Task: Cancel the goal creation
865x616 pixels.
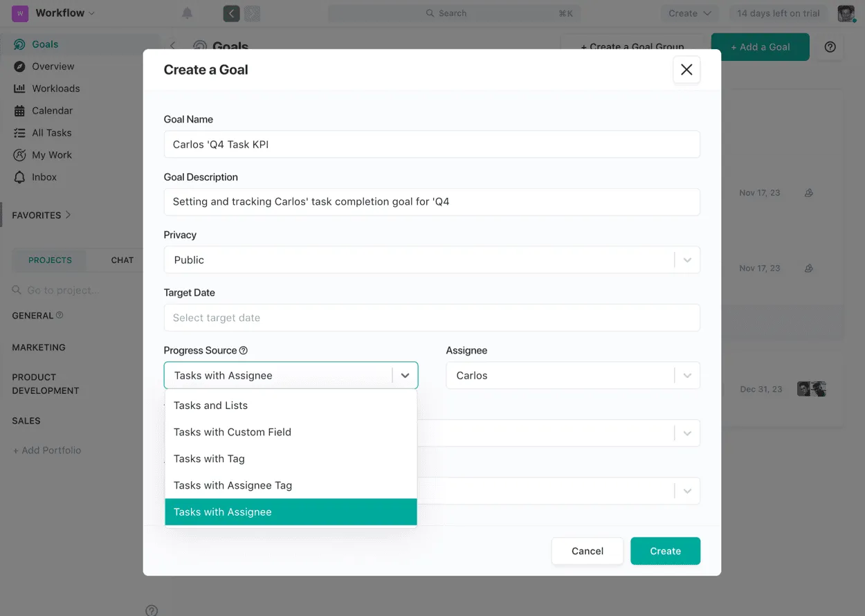Action: point(587,550)
